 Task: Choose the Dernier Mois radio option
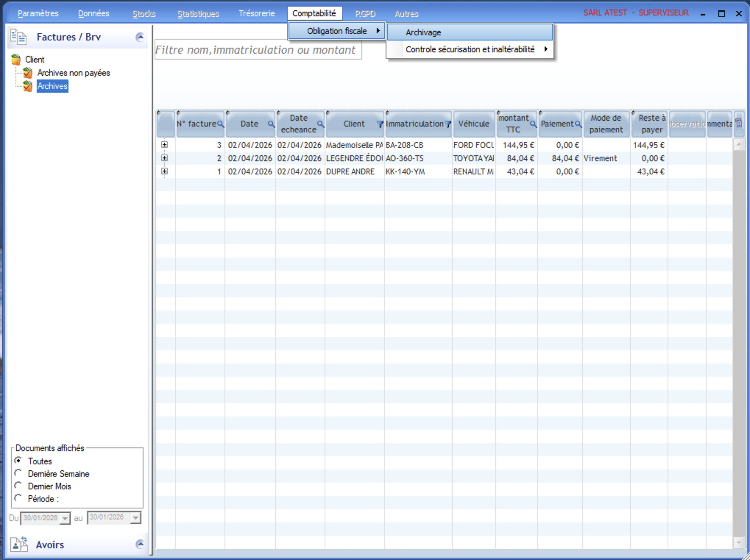pyautogui.click(x=18, y=486)
